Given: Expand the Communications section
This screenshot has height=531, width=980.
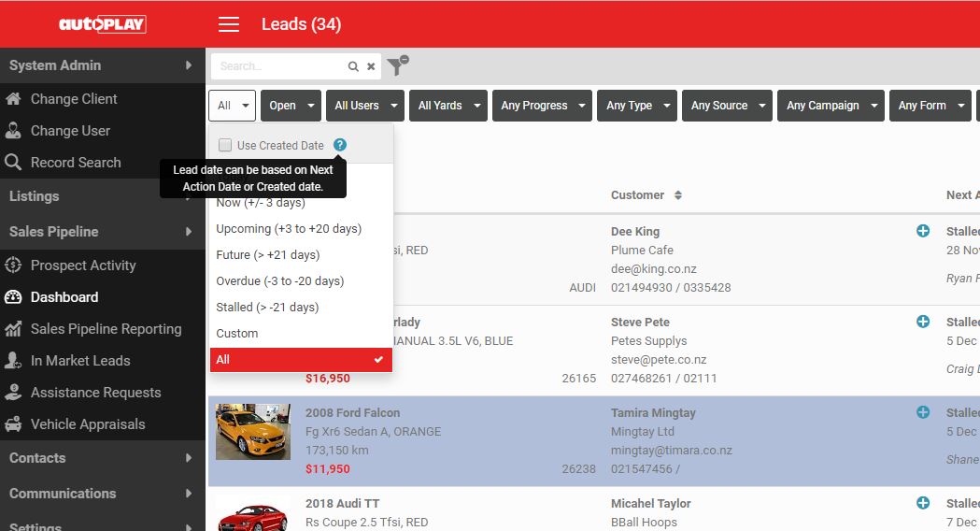Looking at the screenshot, I should pyautogui.click(x=103, y=494).
